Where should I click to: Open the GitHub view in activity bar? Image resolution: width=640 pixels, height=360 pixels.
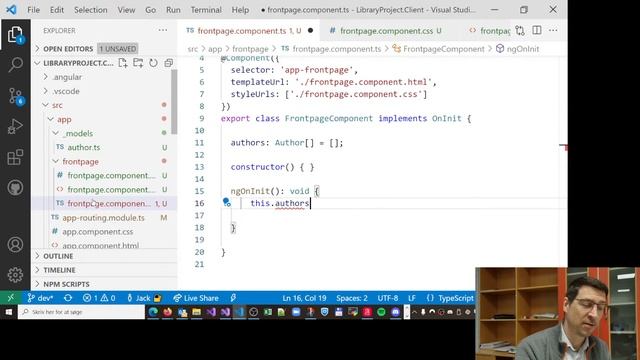point(15,188)
